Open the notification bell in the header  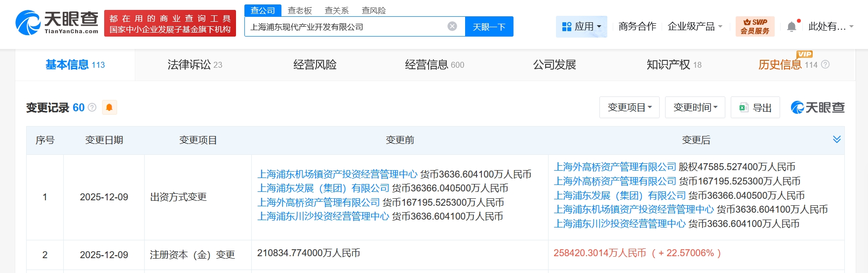click(x=791, y=27)
